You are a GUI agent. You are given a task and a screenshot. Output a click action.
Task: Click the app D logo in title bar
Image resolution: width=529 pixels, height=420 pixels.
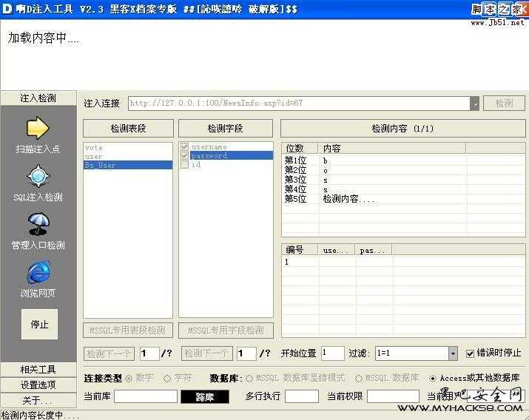pos(7,8)
